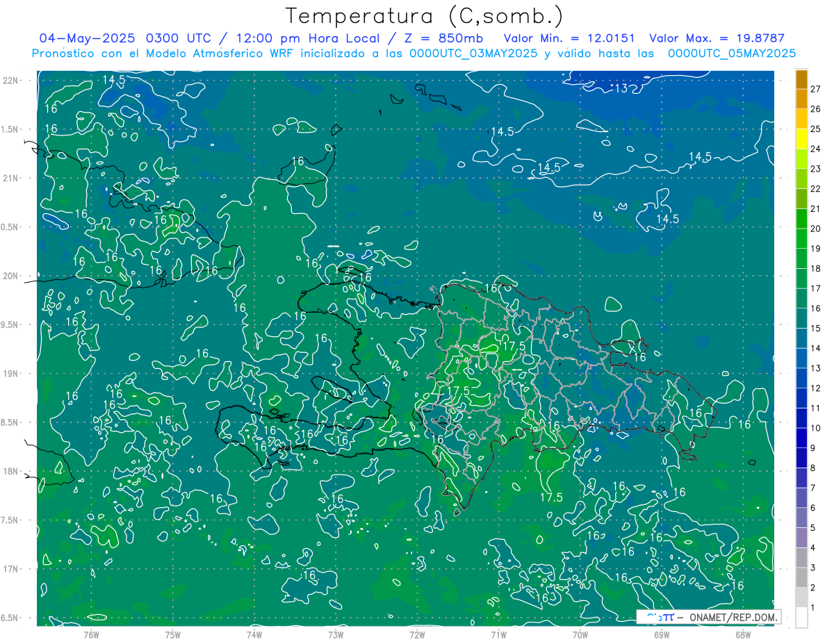Click color scale value 18

click(x=815, y=268)
